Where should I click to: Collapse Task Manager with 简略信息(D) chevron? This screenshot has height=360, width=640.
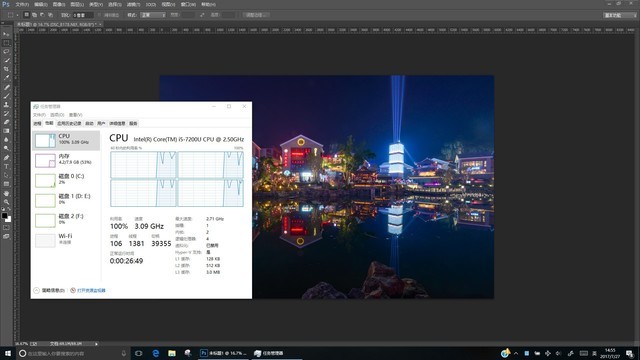36,291
